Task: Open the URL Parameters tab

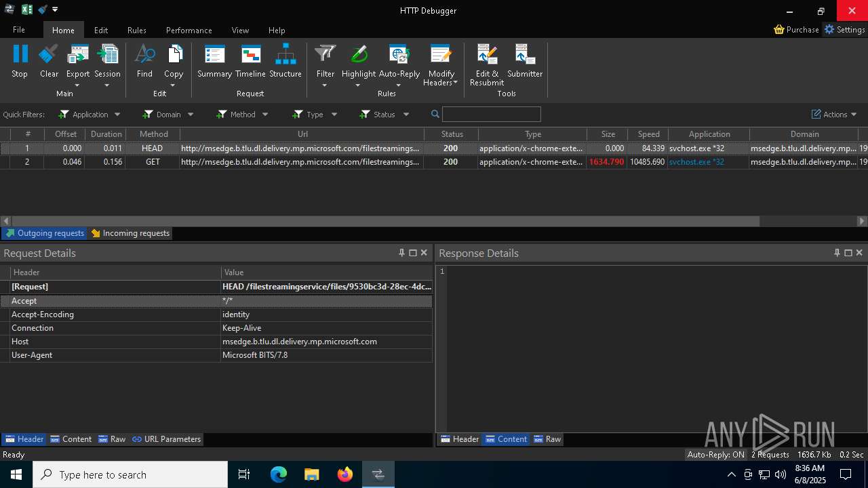Action: pos(166,439)
